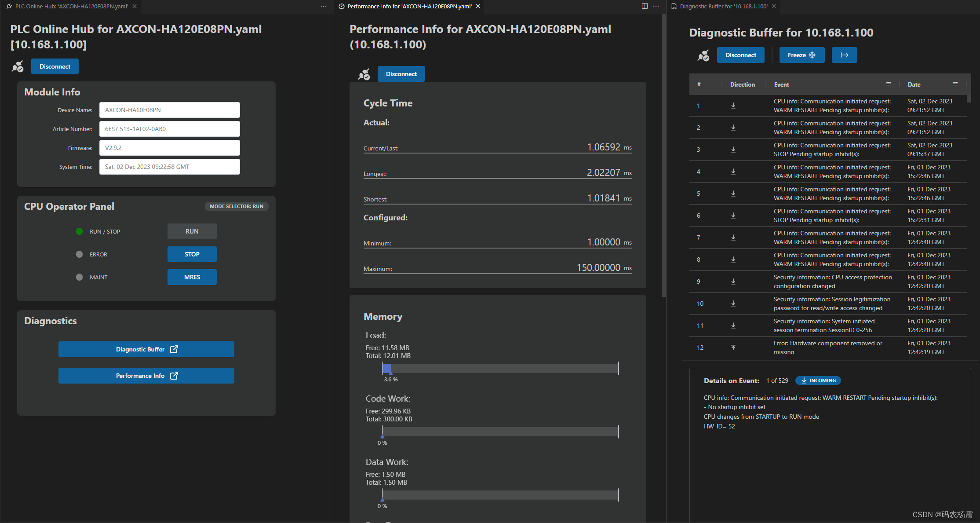The height and width of the screenshot is (523, 980).
Task: Open Diagnostic Buffer from Diagnostics section
Action: pos(146,349)
